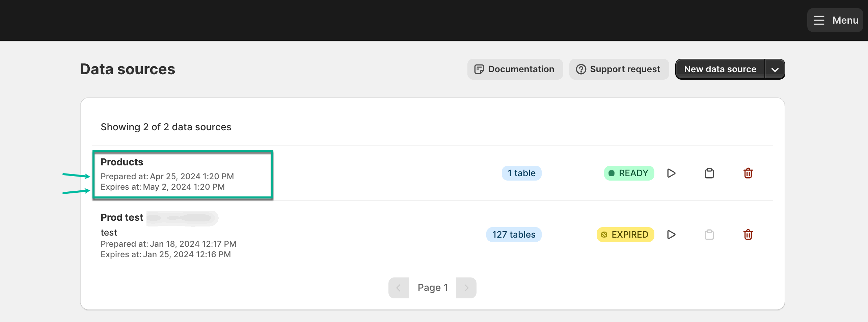868x322 pixels.
Task: Open the Support request page
Action: [619, 69]
